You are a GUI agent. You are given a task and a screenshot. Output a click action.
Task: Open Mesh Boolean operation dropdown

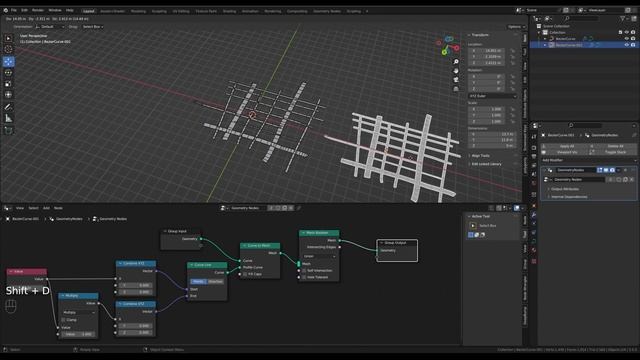320,256
